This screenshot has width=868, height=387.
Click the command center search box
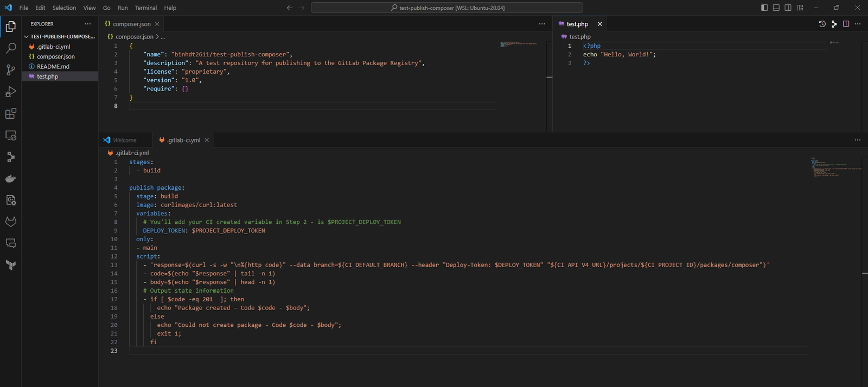point(447,8)
